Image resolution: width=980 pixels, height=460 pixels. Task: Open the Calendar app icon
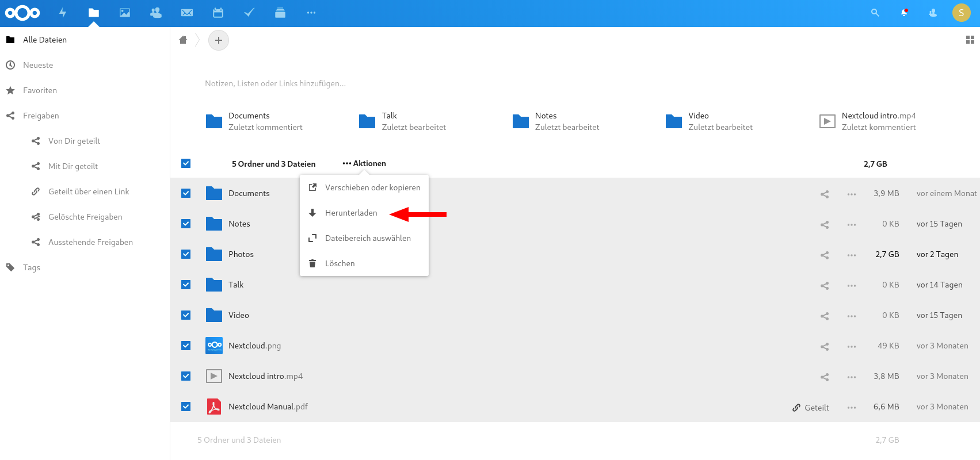point(218,13)
